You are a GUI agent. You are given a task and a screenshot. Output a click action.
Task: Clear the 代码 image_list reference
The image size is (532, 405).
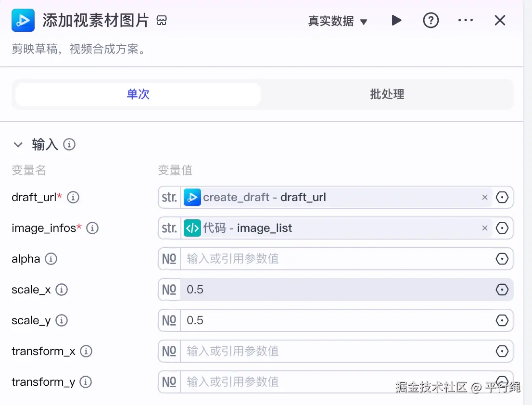pos(485,228)
